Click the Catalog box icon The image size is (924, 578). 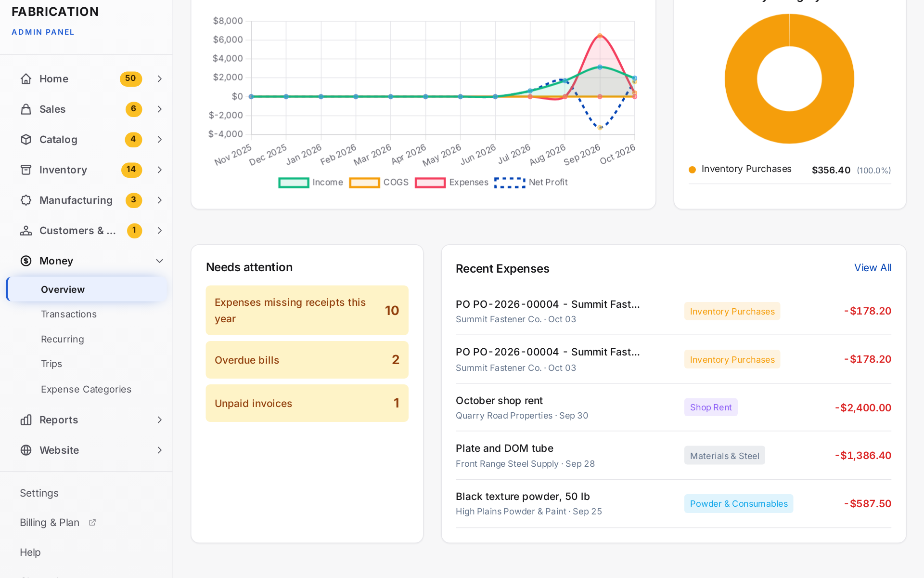pos(26,139)
